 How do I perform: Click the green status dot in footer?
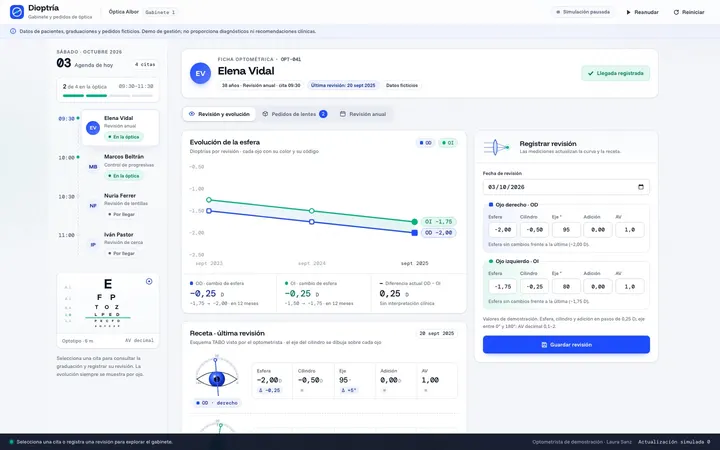pyautogui.click(x=11, y=442)
